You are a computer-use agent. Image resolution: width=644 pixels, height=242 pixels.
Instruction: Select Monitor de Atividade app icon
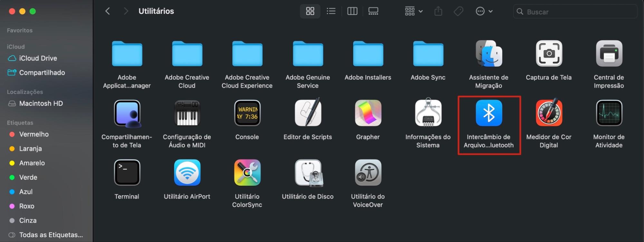pos(609,113)
